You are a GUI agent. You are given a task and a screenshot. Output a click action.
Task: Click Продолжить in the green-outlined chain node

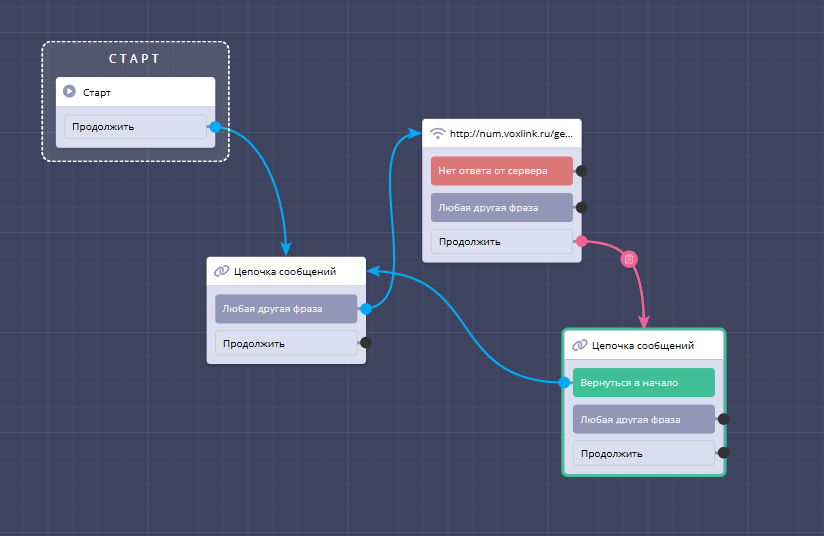coord(643,453)
